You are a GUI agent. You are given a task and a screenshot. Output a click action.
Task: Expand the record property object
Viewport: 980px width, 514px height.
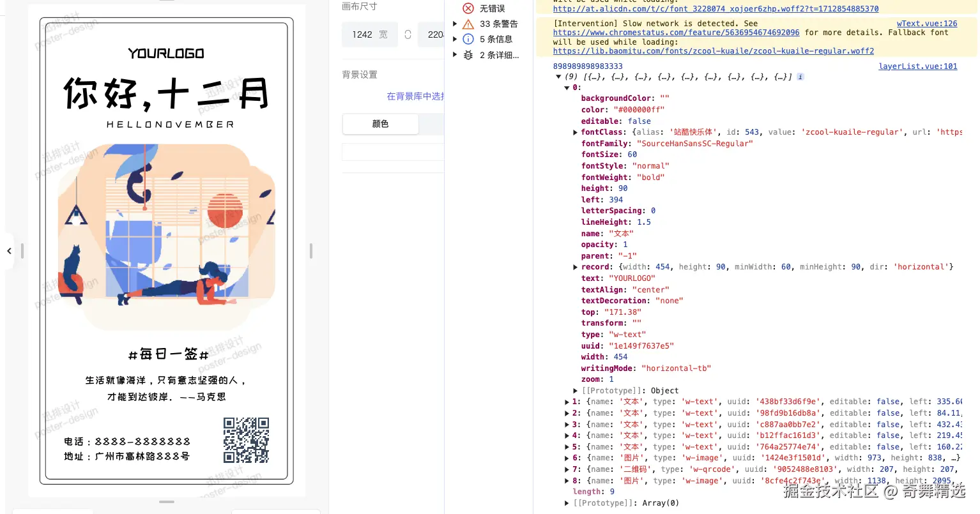click(574, 267)
